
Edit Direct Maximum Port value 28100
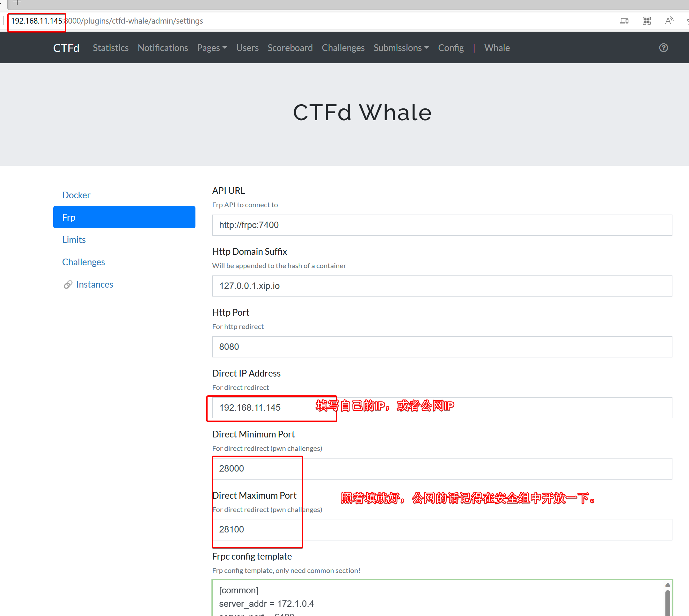point(442,530)
